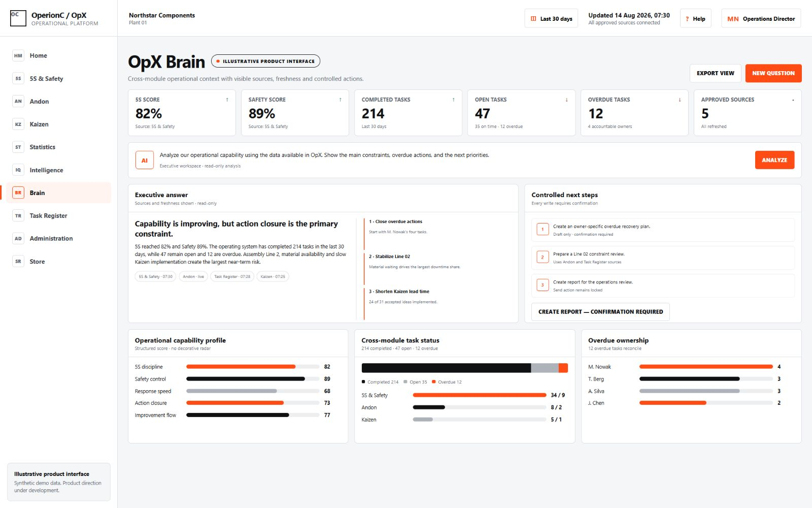Click the AI prompt icon
This screenshot has height=508, width=812.
coord(145,161)
